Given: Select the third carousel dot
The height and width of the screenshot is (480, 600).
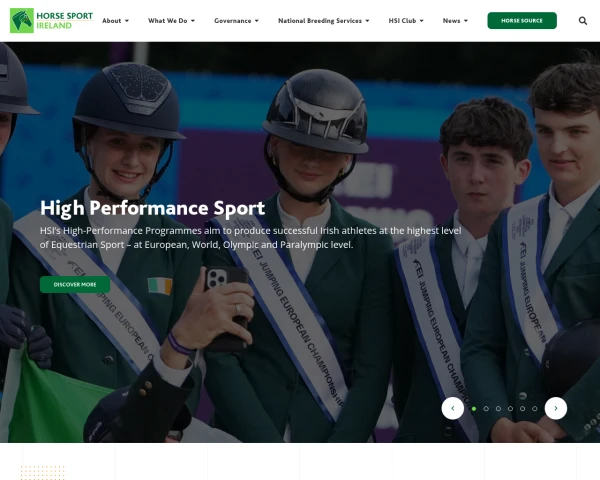Looking at the screenshot, I should [498, 409].
